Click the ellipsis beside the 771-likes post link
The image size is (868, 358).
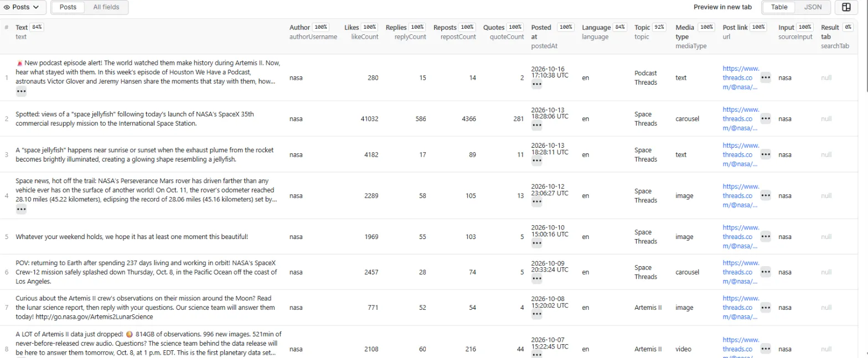click(766, 308)
